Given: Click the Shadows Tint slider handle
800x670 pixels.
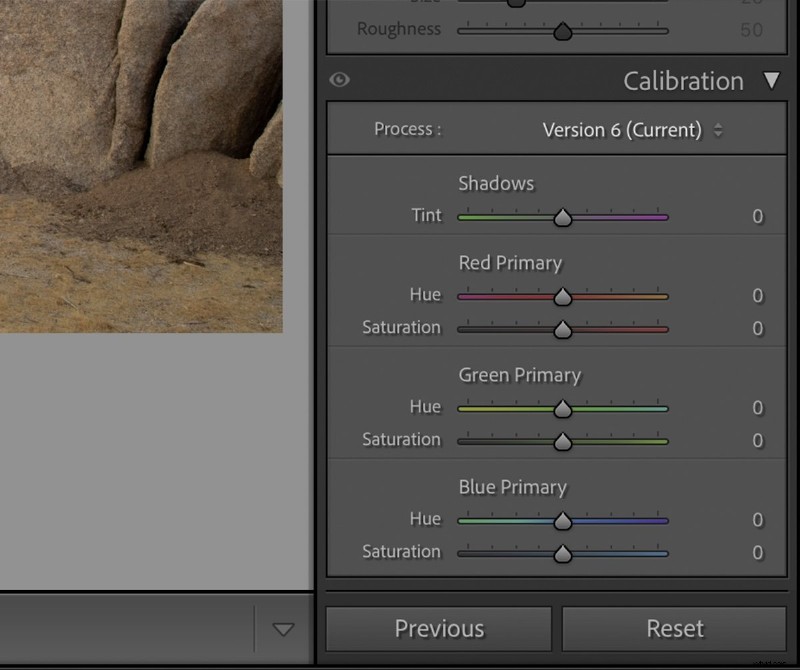Looking at the screenshot, I should click(563, 217).
